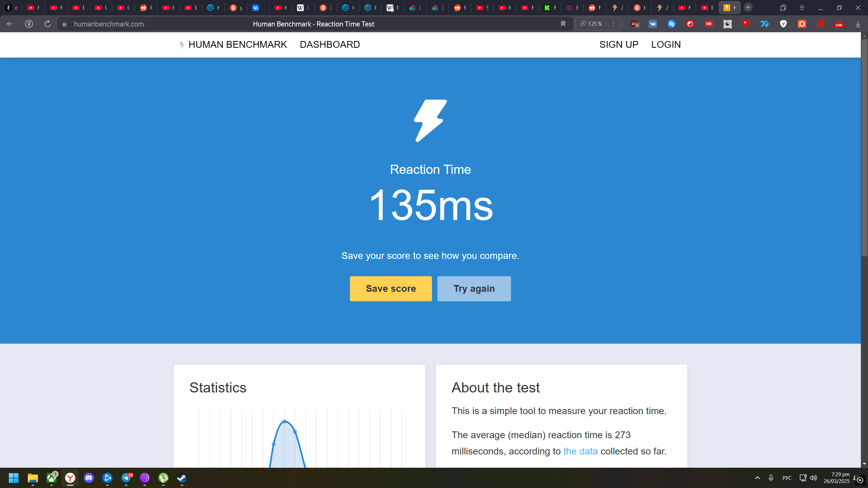Bookmark this page using the bookmark icon
Image resolution: width=868 pixels, height=488 pixels.
point(563,24)
